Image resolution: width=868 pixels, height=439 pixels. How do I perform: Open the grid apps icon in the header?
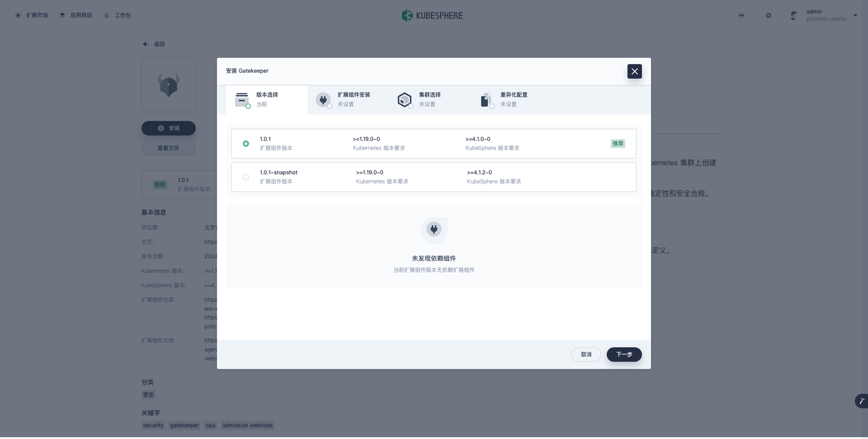tap(741, 15)
